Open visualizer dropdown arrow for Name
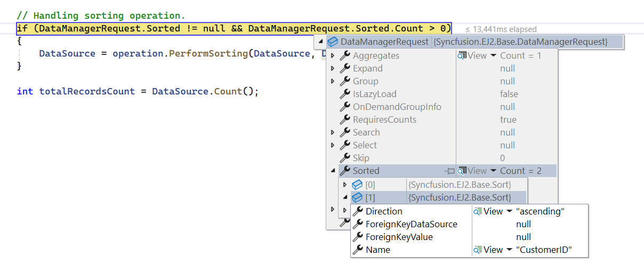644x271 pixels. [x=509, y=250]
